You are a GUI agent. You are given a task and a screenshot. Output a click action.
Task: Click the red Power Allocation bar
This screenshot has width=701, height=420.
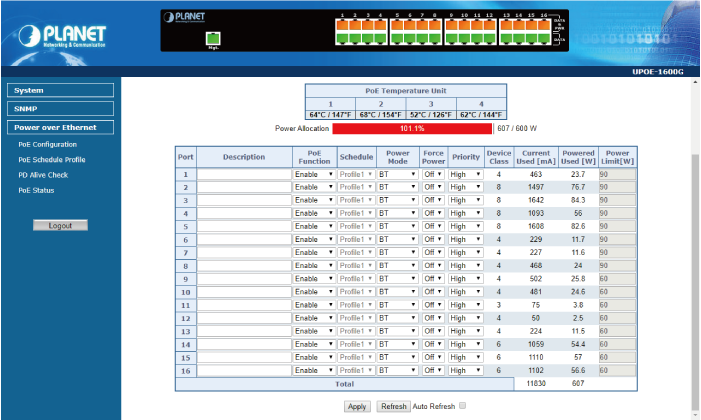coord(411,128)
